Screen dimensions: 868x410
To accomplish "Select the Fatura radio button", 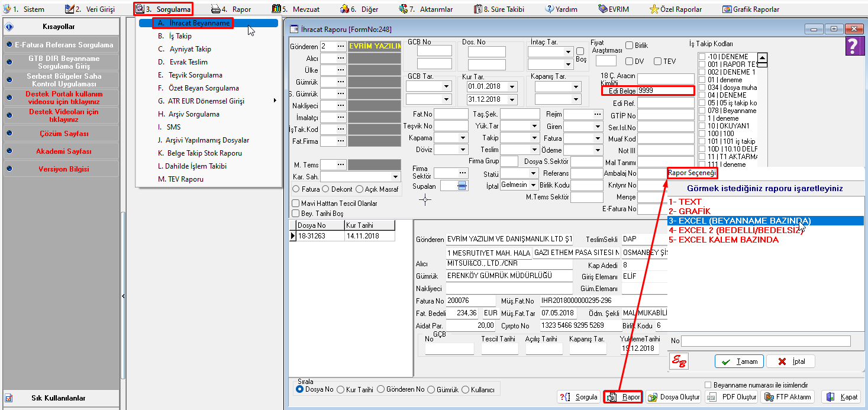I will click(296, 189).
